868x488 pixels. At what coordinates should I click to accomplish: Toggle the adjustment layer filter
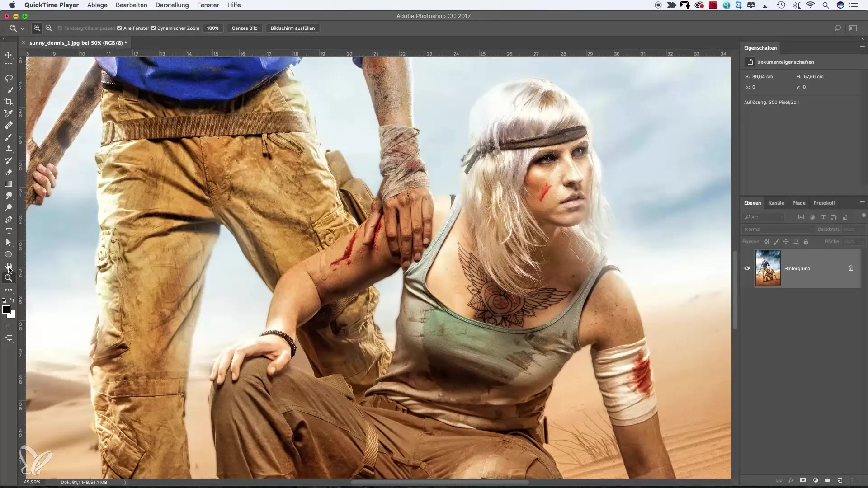(812, 217)
